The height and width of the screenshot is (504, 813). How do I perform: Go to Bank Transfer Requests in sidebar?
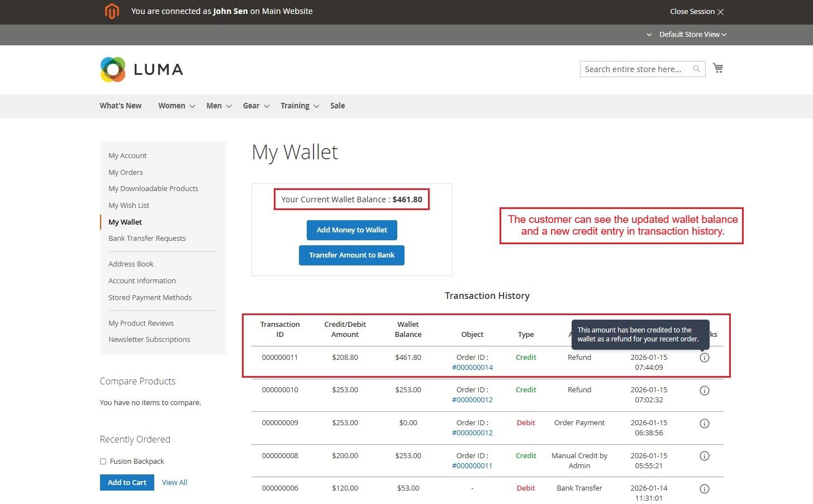pyautogui.click(x=147, y=238)
